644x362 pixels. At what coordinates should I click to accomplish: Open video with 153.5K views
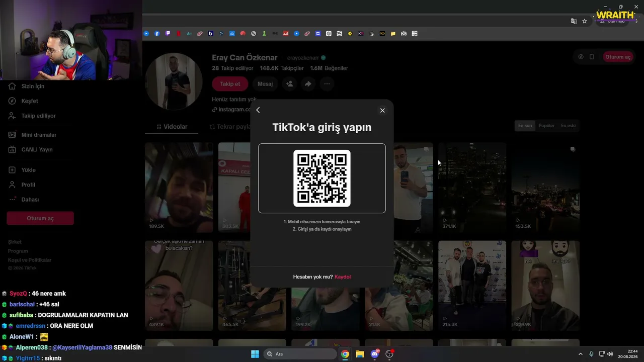(x=545, y=187)
